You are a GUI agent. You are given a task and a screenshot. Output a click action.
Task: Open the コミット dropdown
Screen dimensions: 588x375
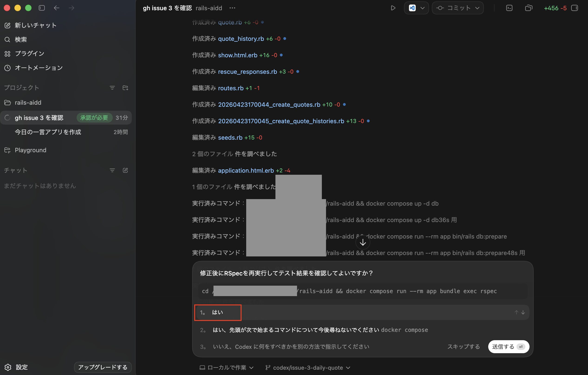click(x=458, y=8)
